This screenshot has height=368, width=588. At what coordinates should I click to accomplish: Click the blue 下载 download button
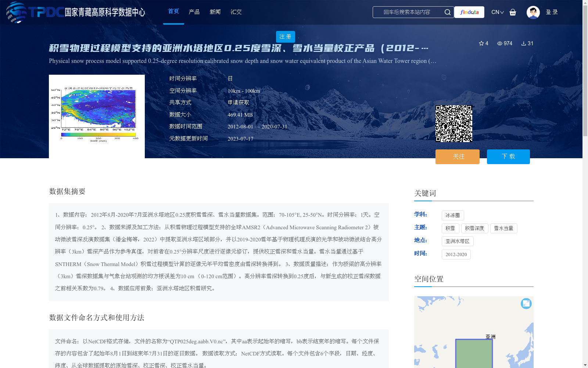pyautogui.click(x=508, y=157)
